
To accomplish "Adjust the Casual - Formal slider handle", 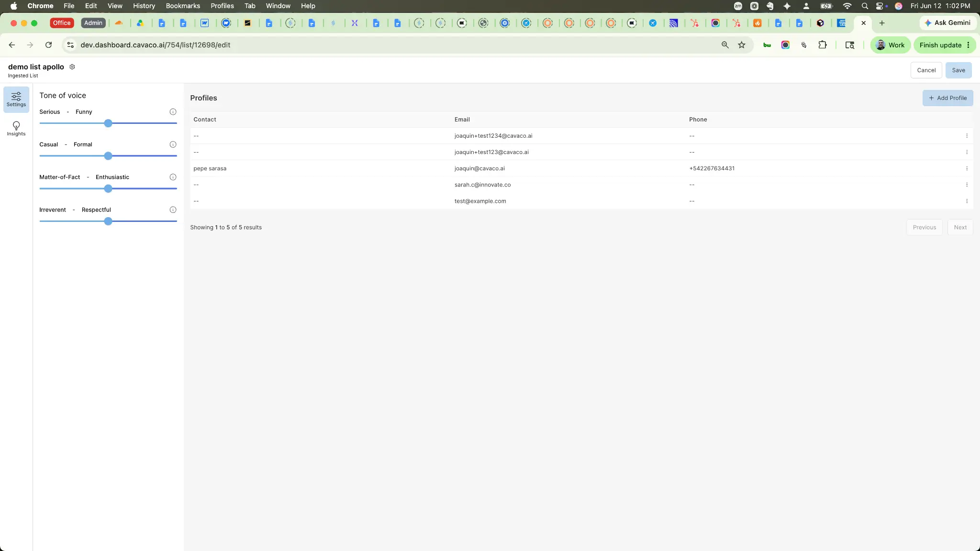I will tap(108, 156).
